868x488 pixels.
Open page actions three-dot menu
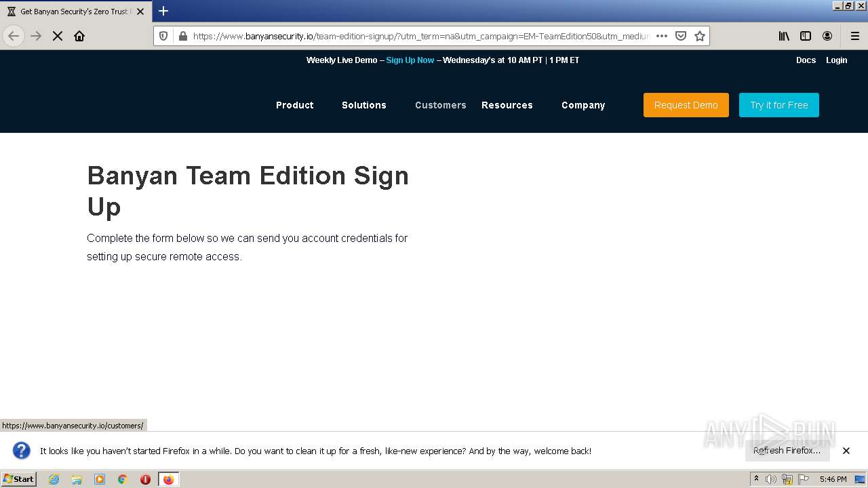coord(662,36)
